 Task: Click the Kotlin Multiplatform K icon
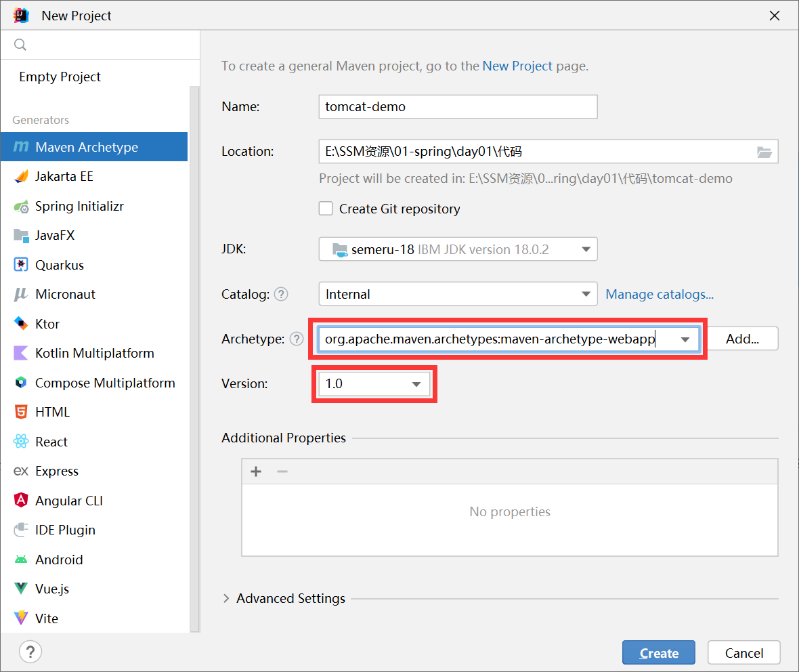(21, 353)
